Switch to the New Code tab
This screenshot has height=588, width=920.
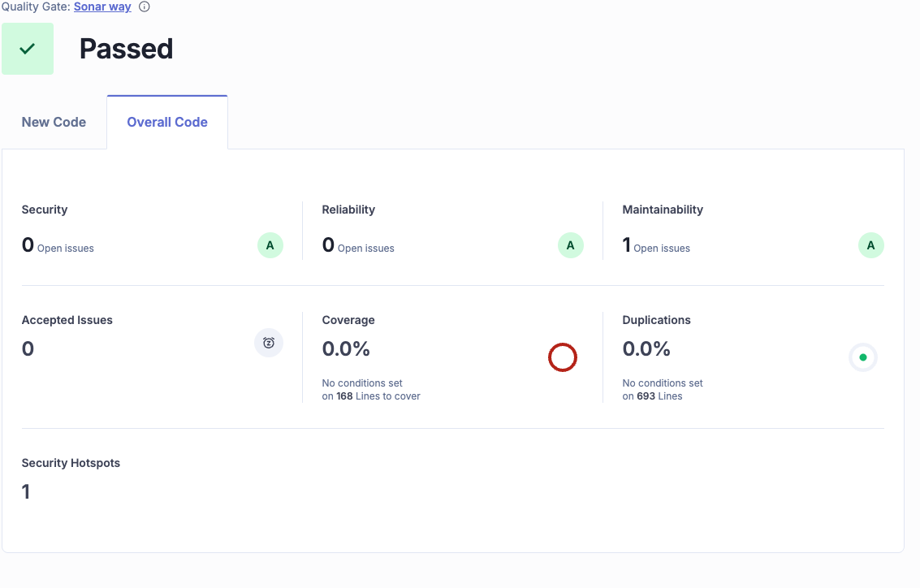tap(54, 122)
